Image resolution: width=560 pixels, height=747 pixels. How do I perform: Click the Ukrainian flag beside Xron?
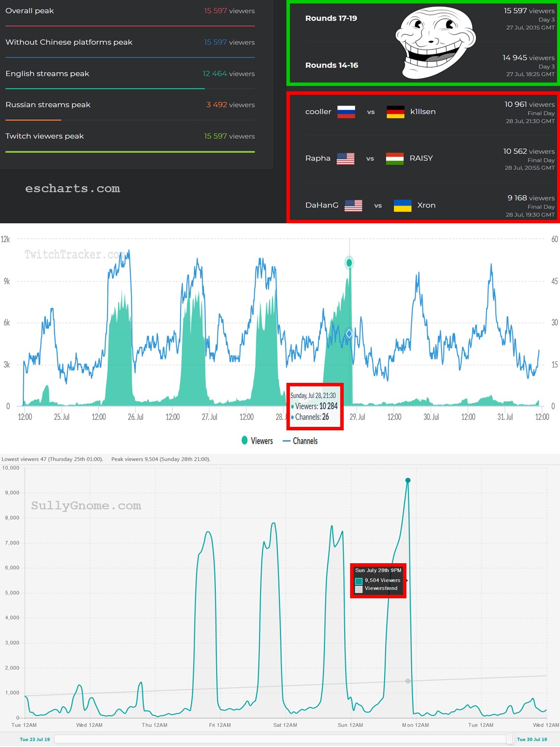click(402, 205)
